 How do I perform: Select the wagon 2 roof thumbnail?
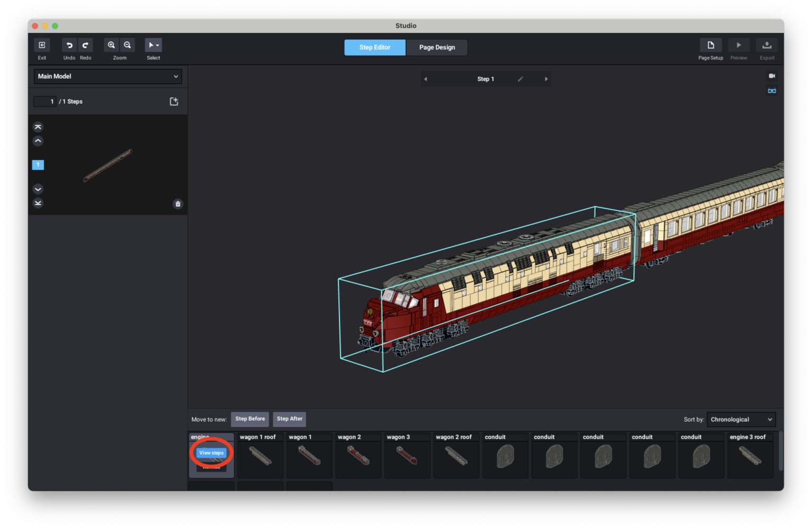(456, 456)
